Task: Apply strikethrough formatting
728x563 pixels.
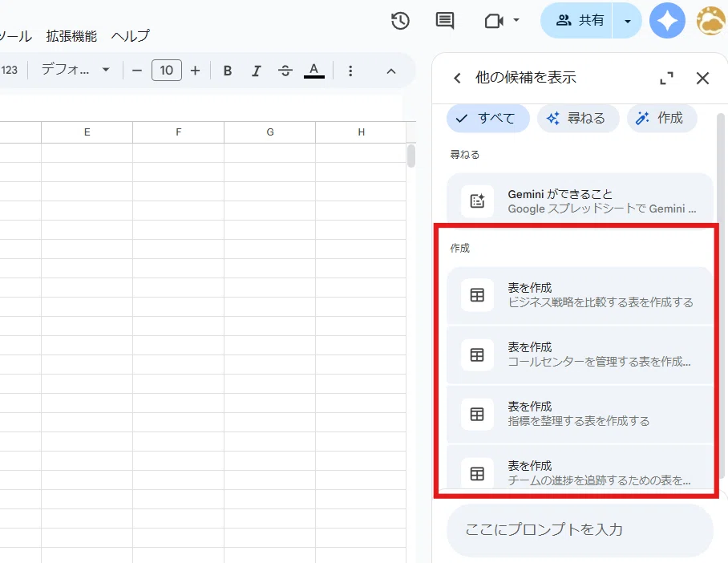Action: coord(285,71)
